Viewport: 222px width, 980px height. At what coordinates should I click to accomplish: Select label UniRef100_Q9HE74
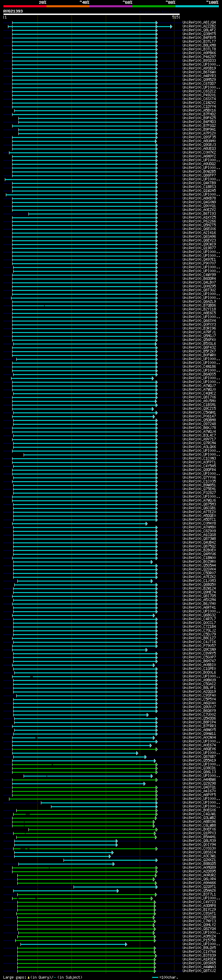(199, 592)
